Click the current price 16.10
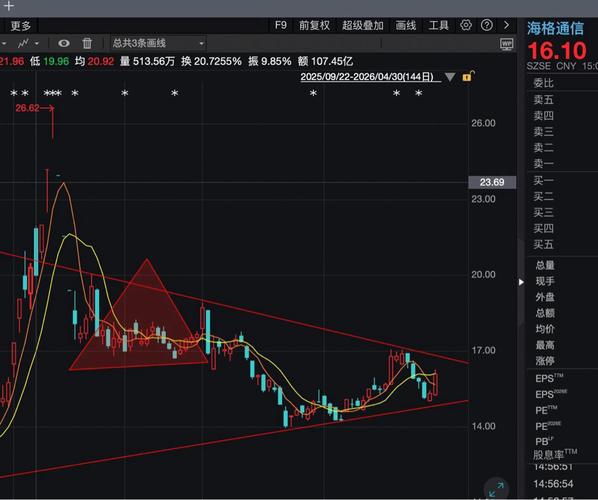Viewport: 598px width, 500px height. click(x=557, y=50)
